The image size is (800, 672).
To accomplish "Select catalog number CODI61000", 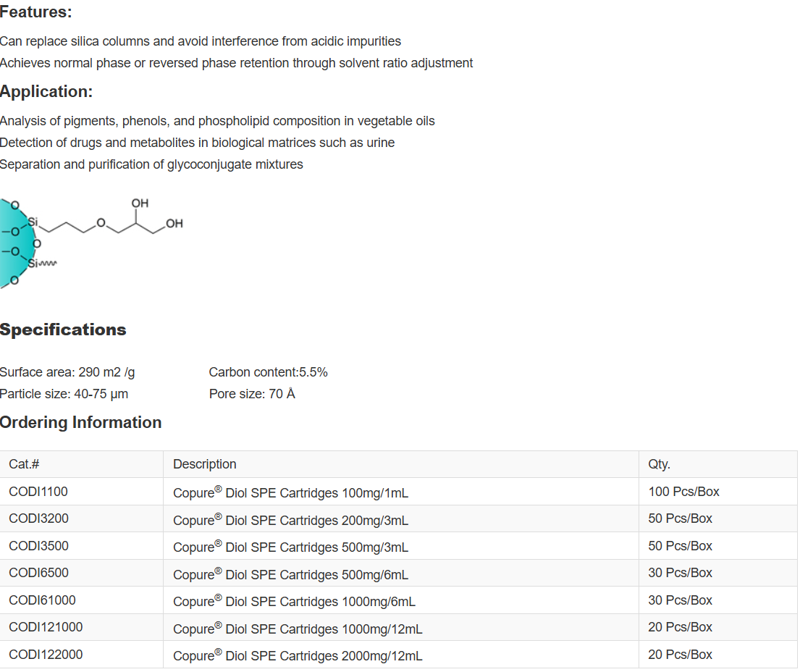I will 42,600.
